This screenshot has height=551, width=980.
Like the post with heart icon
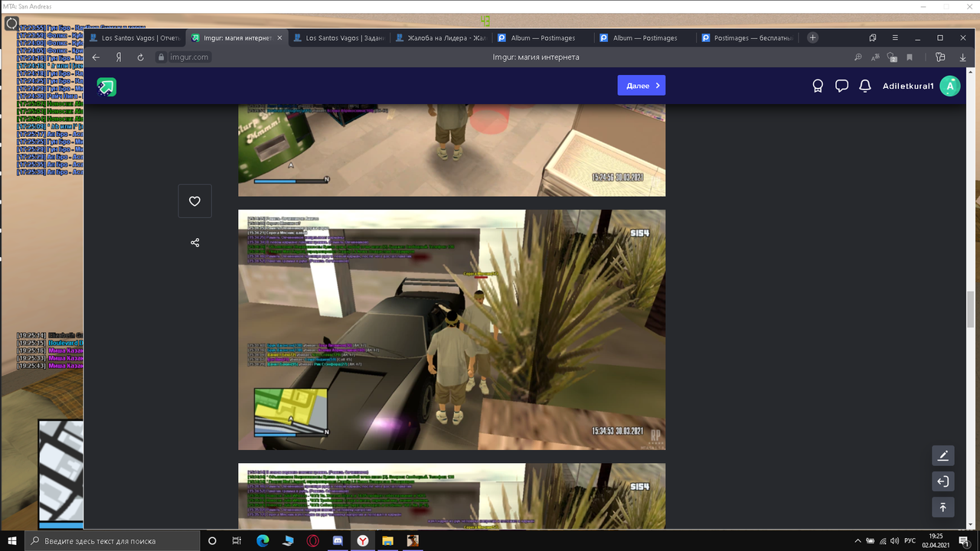194,201
